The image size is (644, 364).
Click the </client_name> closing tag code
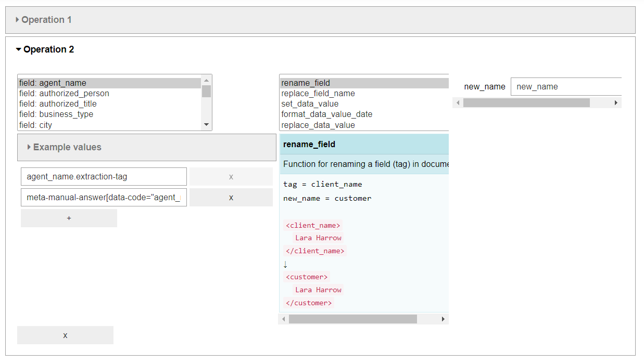[315, 251]
